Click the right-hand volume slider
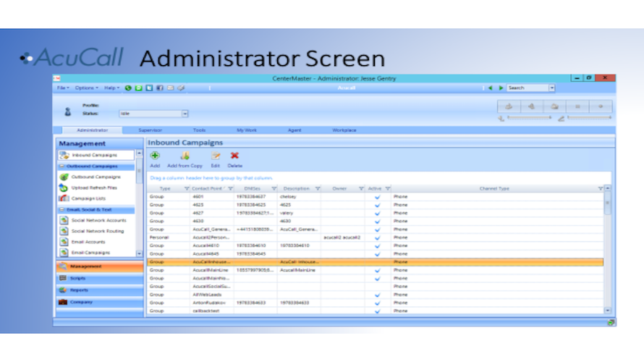Viewport: 644px width, 362px height. click(590, 117)
